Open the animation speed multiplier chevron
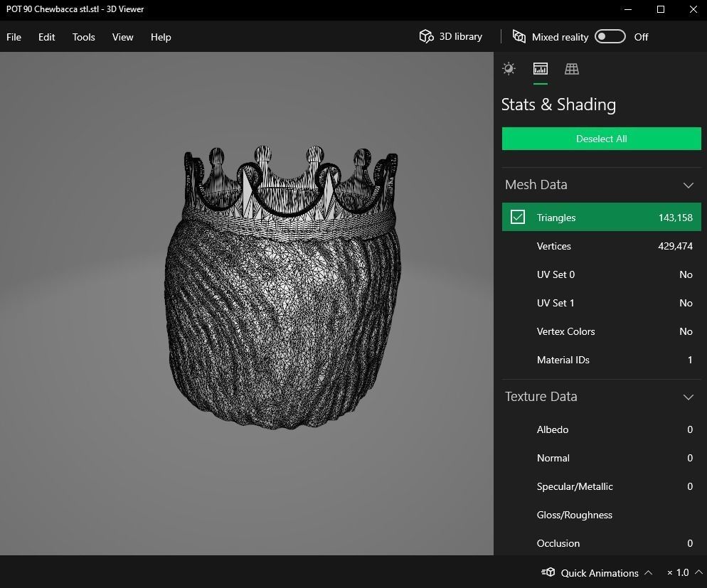Image resolution: width=707 pixels, height=588 pixels. (699, 572)
